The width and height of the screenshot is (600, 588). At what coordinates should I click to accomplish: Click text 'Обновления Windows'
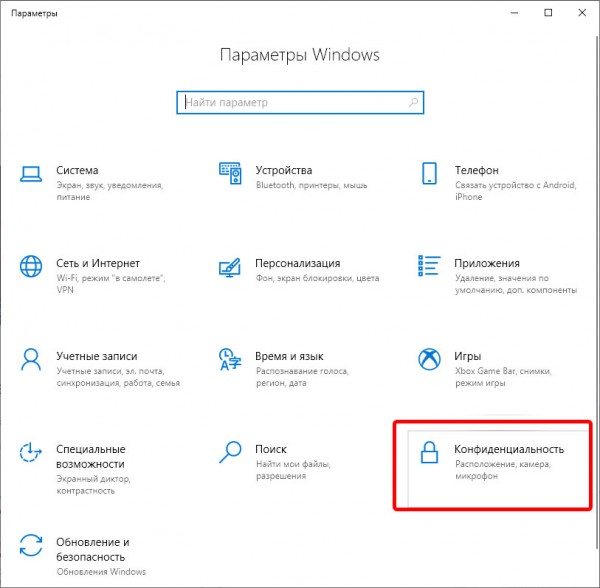point(101,572)
